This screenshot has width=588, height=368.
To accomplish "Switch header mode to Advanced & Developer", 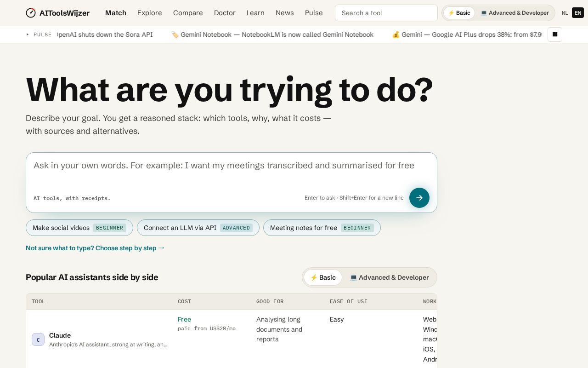I will pos(514,13).
